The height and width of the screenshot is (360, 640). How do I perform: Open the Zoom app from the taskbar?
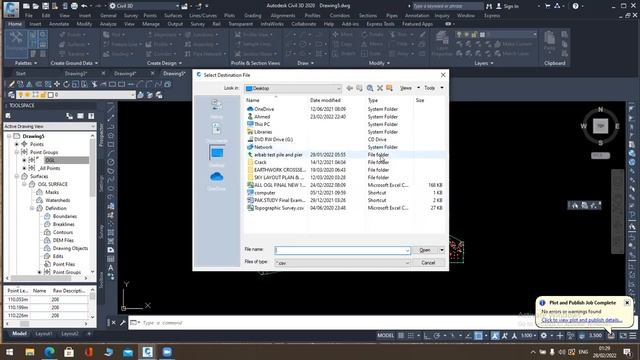[167, 352]
